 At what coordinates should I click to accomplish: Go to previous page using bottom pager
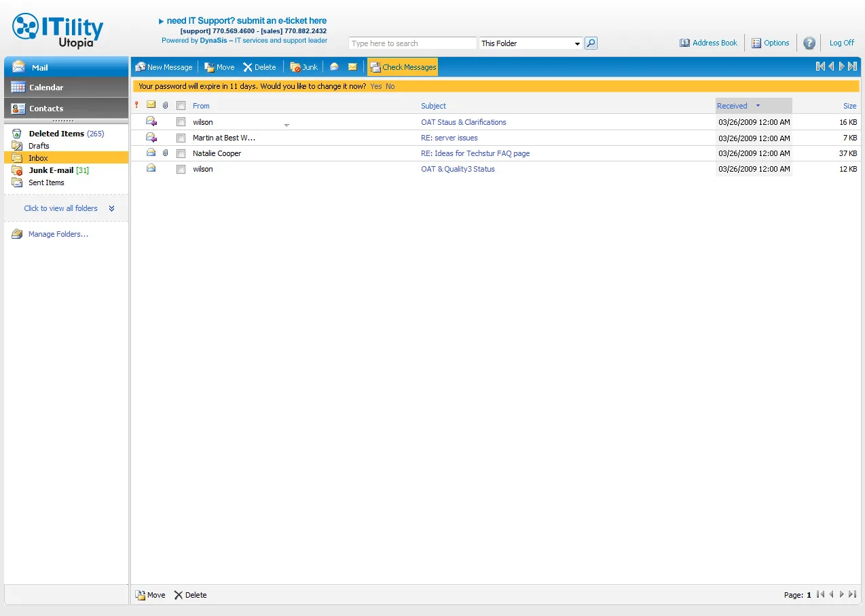pyautogui.click(x=831, y=594)
